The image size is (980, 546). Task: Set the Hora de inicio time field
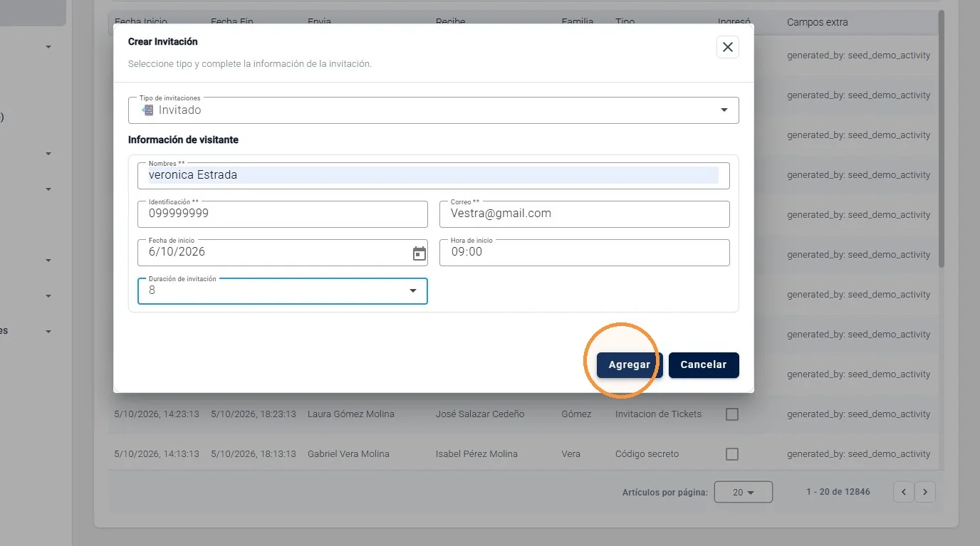(585, 253)
